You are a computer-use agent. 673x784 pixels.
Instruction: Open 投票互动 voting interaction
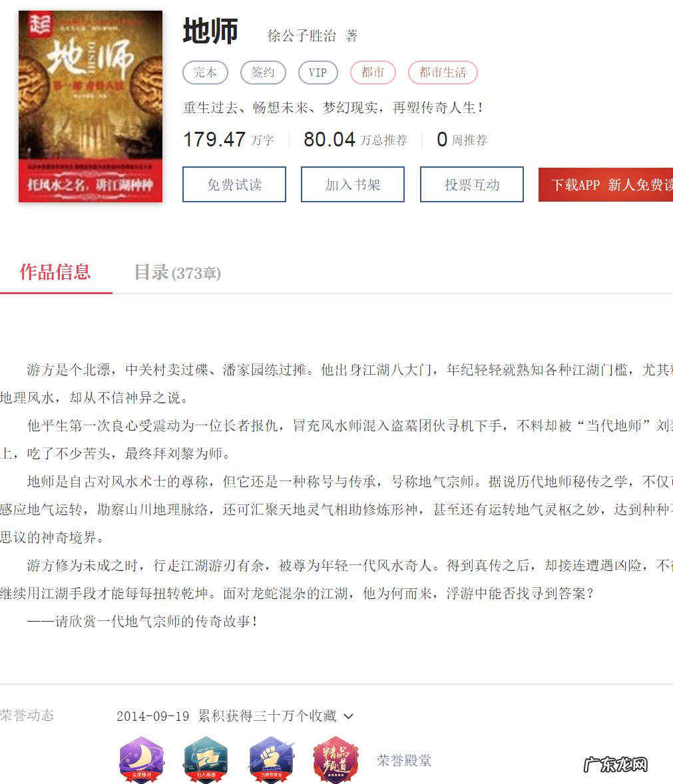(x=471, y=184)
